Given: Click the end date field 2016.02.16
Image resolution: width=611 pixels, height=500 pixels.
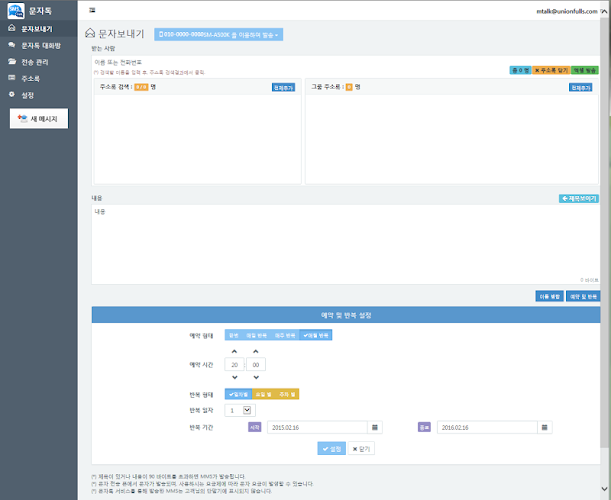Looking at the screenshot, I should pos(487,427).
